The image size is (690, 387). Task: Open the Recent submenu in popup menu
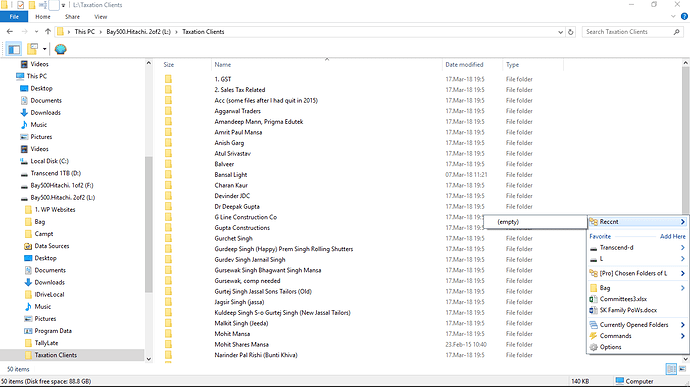pyautogui.click(x=638, y=222)
